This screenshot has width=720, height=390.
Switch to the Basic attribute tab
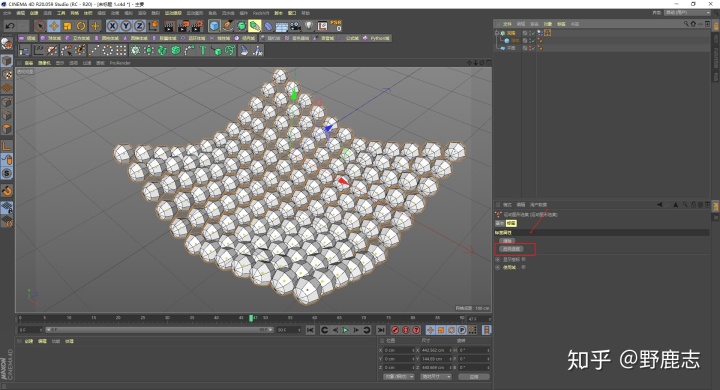coord(500,223)
